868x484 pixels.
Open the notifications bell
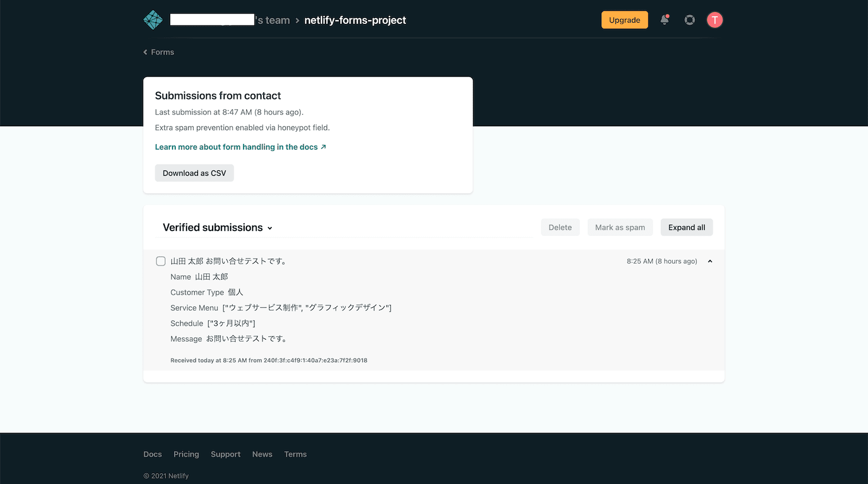[x=665, y=20]
